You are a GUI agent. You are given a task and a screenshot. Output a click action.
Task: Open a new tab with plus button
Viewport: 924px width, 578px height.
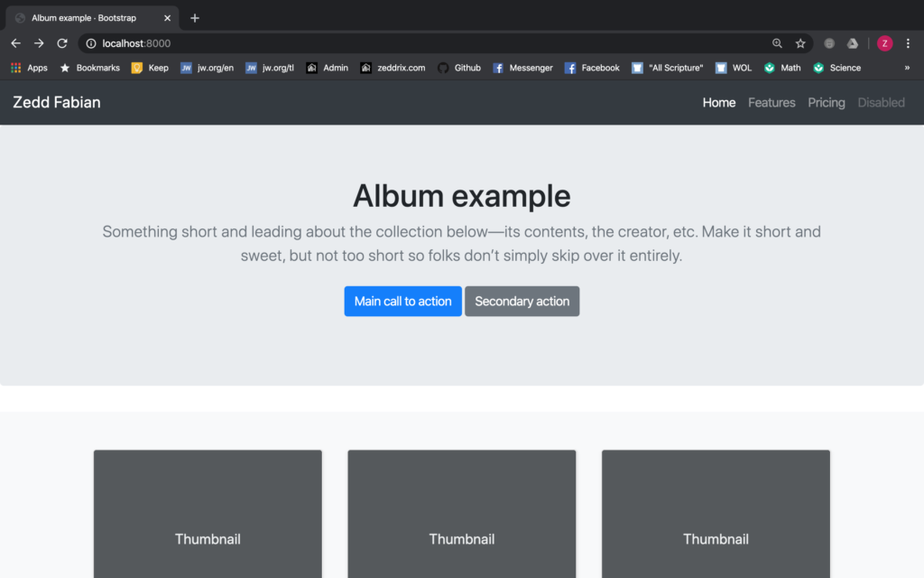point(195,18)
